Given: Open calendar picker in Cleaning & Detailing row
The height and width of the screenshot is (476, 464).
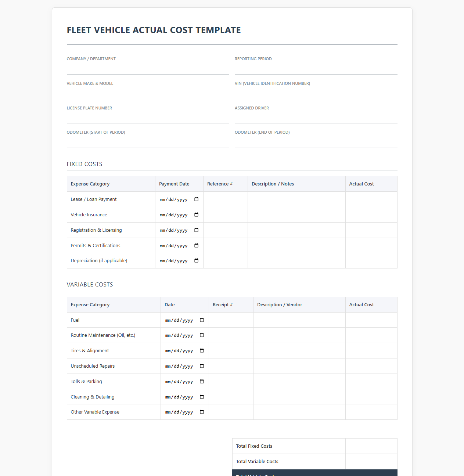Looking at the screenshot, I should tap(202, 397).
